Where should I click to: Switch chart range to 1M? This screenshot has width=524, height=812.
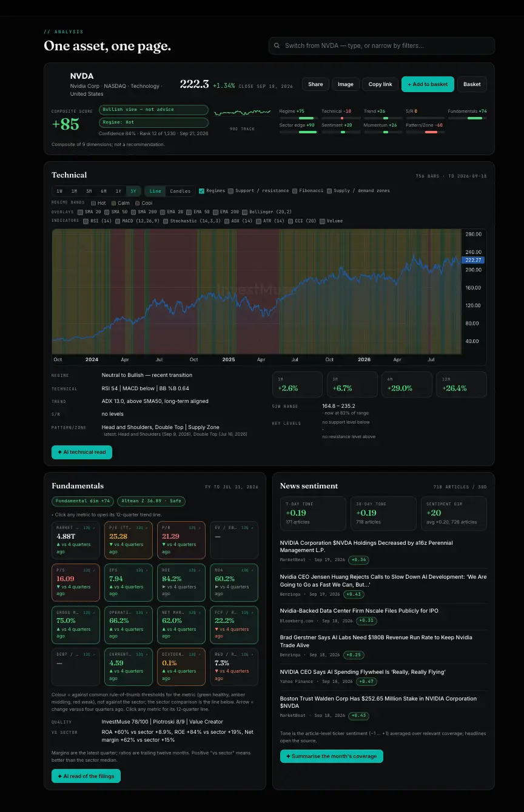click(74, 191)
